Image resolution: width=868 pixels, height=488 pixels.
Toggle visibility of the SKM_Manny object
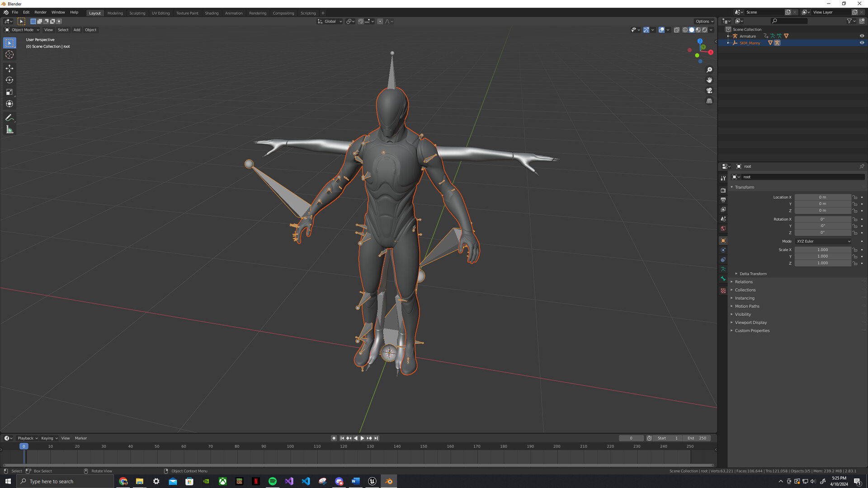point(862,43)
